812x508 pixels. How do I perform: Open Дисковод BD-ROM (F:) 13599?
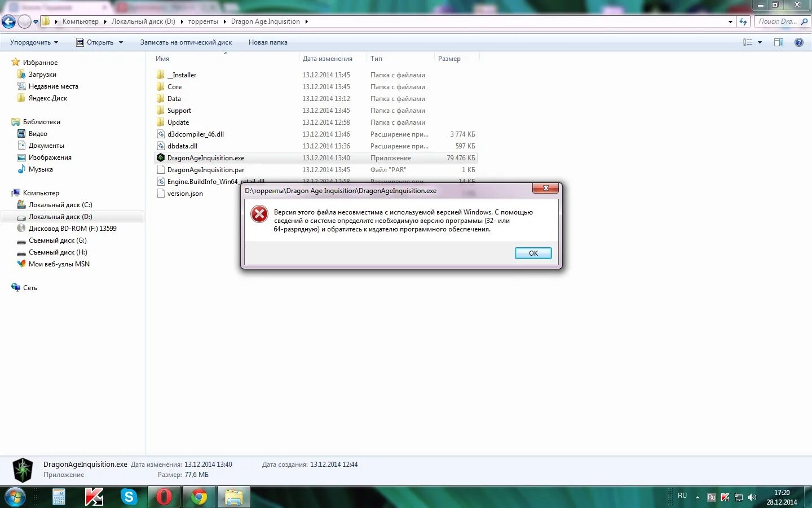pyautogui.click(x=72, y=229)
